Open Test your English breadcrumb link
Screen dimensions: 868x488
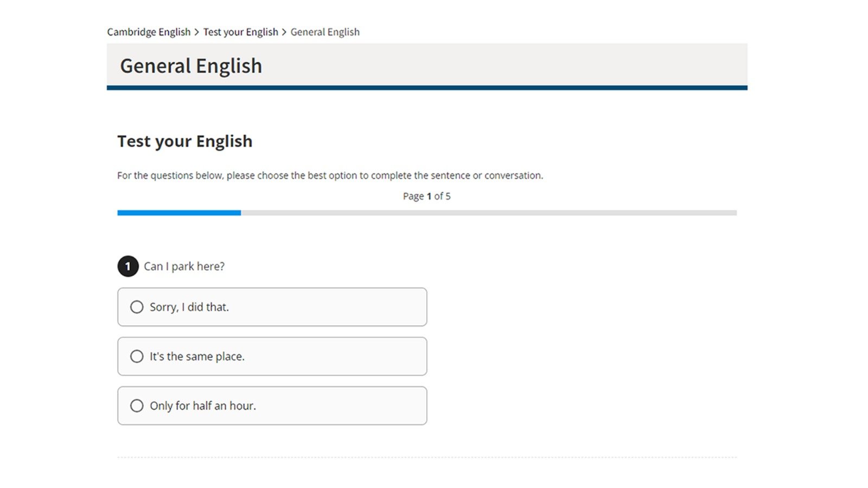click(240, 32)
